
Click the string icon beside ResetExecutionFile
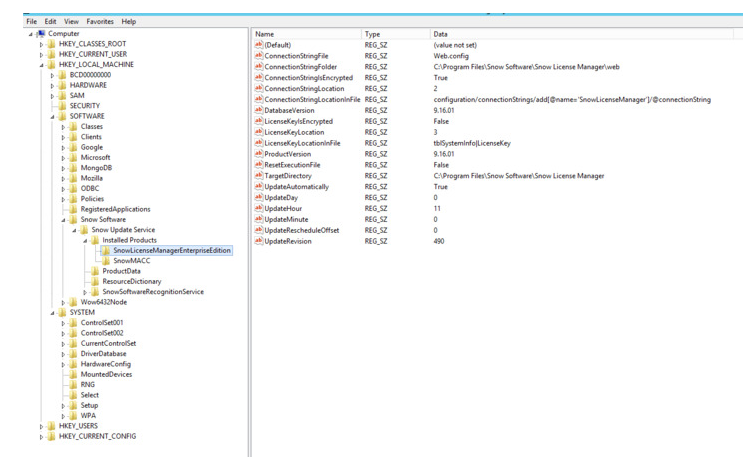tap(259, 165)
